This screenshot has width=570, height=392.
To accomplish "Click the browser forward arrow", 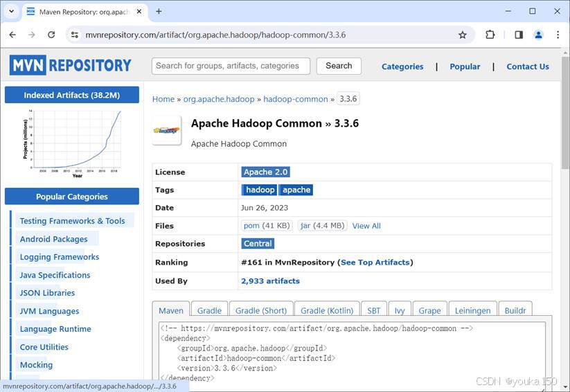I will (x=32, y=35).
